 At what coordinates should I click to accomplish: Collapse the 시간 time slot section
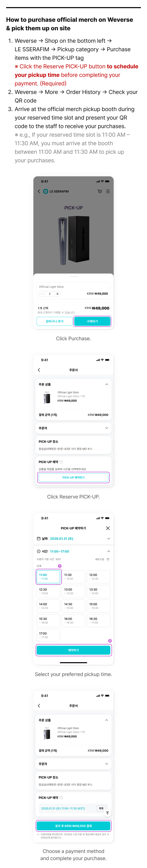(108, 551)
